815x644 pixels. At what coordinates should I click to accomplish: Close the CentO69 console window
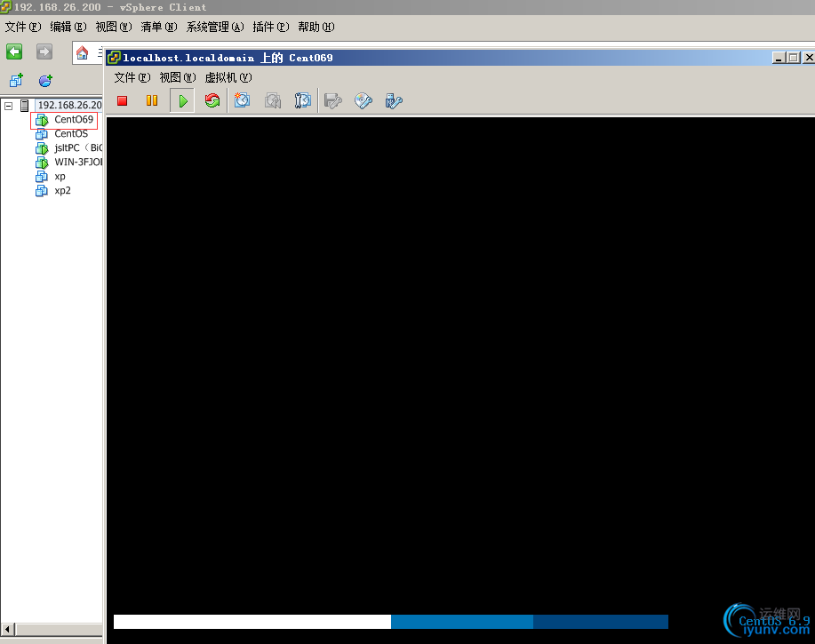pyautogui.click(x=809, y=58)
